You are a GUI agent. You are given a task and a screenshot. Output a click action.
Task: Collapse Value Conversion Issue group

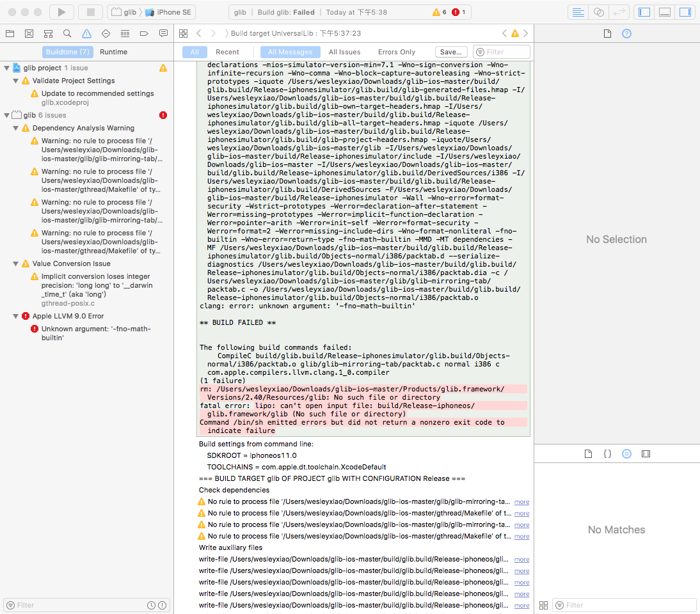tap(15, 264)
